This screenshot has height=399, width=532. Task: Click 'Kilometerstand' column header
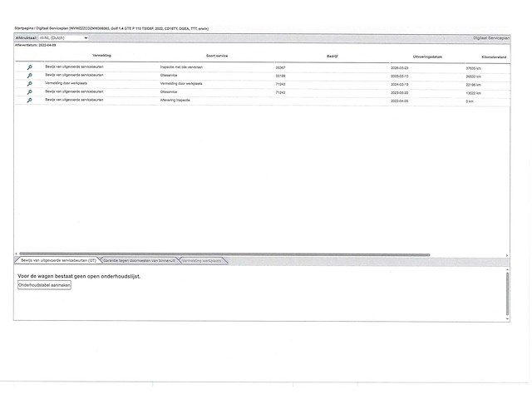(494, 57)
